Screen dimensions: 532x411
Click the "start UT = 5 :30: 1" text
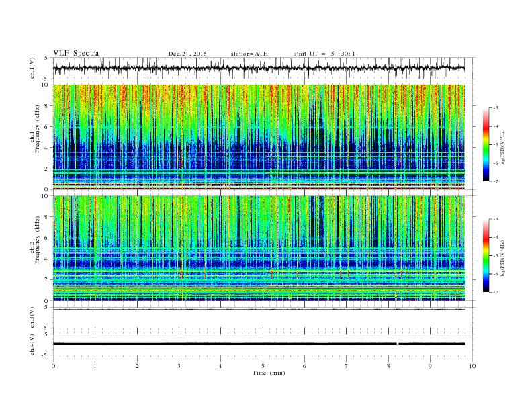(324, 54)
